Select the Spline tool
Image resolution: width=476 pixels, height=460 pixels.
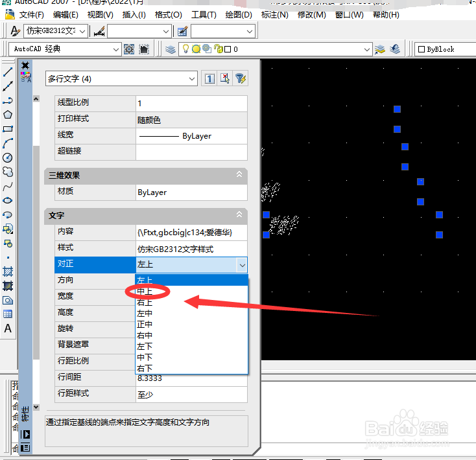pos(8,186)
